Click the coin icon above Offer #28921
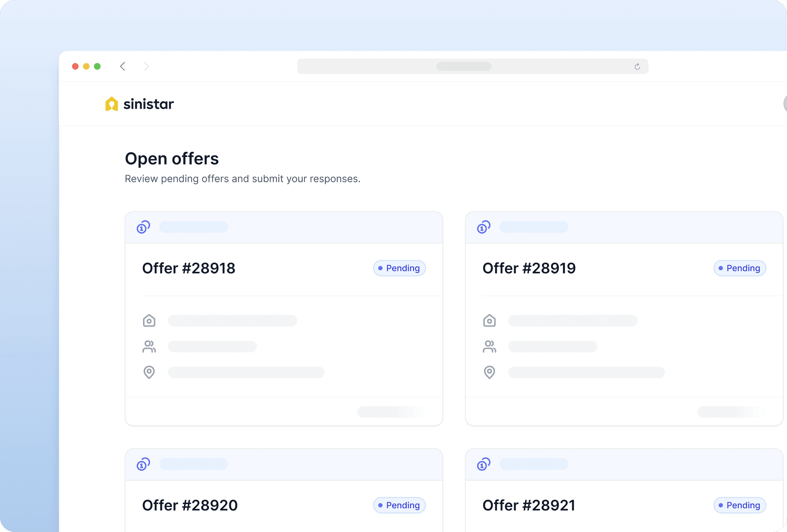The height and width of the screenshot is (532, 787). [484, 464]
